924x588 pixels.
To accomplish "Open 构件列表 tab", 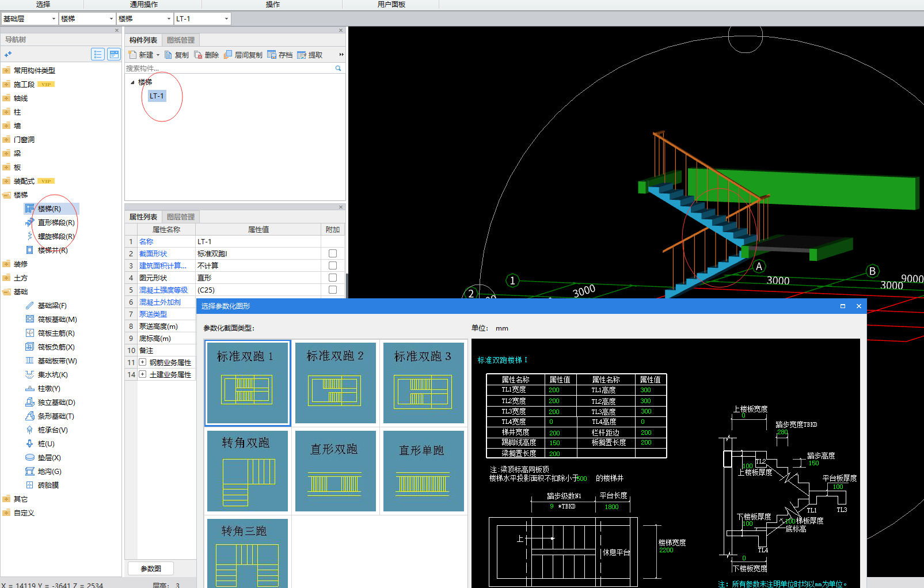I will click(143, 40).
